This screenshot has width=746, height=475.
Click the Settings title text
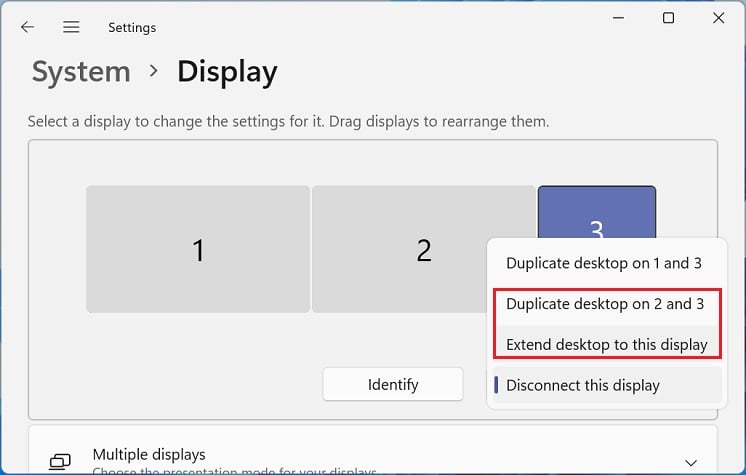(x=132, y=28)
